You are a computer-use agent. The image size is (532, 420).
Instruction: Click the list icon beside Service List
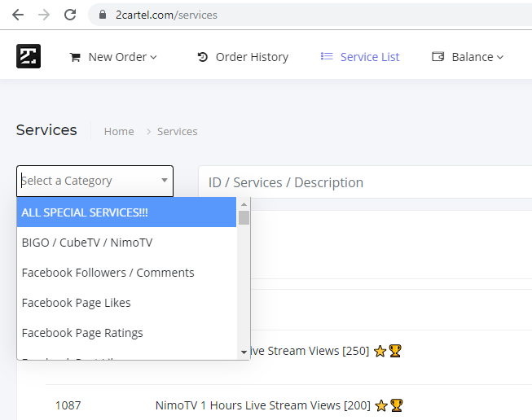[x=327, y=56]
